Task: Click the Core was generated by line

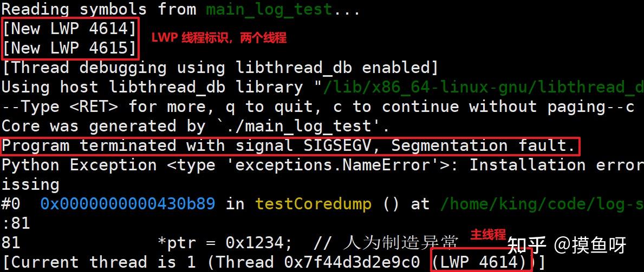Action: click(x=196, y=126)
